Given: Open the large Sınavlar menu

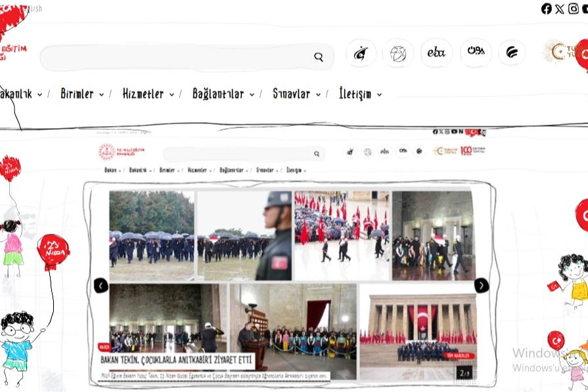Looking at the screenshot, I should click(x=296, y=94).
